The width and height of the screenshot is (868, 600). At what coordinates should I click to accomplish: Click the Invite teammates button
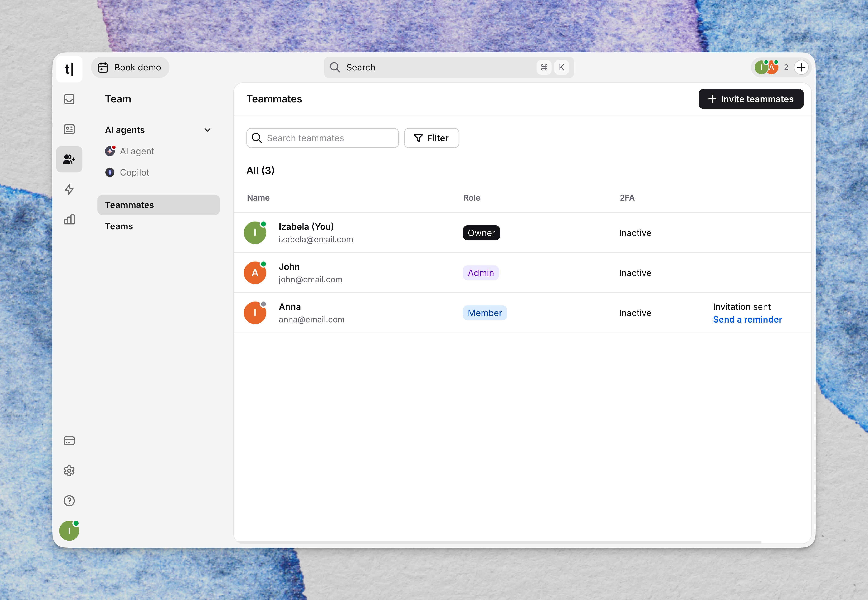point(751,99)
